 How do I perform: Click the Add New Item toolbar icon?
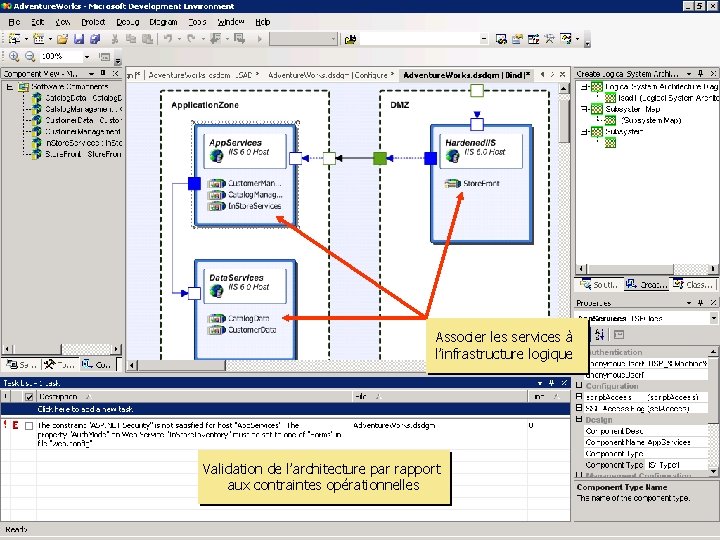[x=39, y=39]
